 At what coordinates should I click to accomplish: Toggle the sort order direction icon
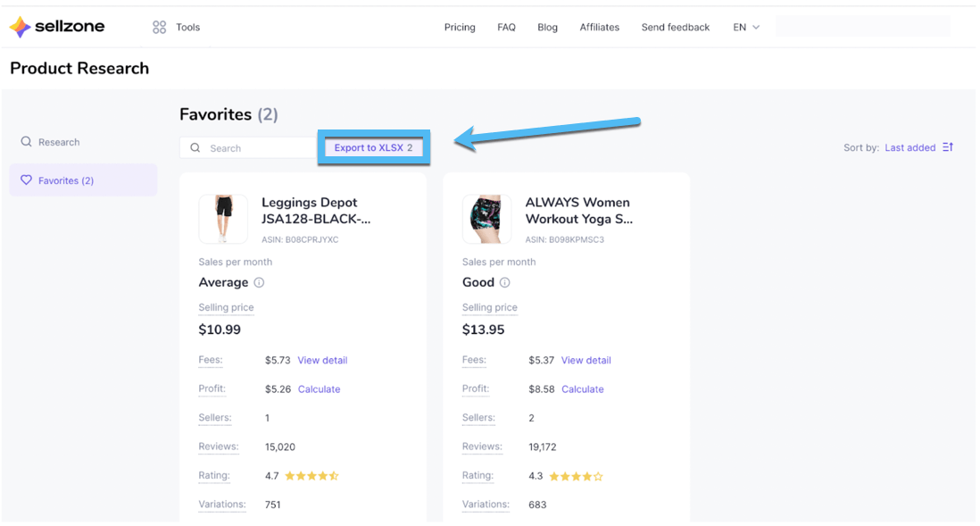pyautogui.click(x=948, y=147)
